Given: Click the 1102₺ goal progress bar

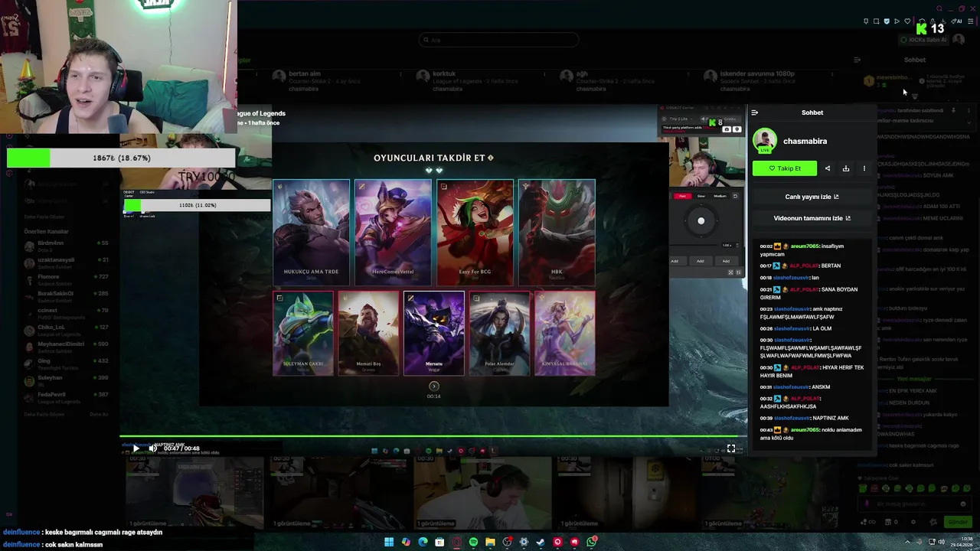Looking at the screenshot, I should point(197,205).
